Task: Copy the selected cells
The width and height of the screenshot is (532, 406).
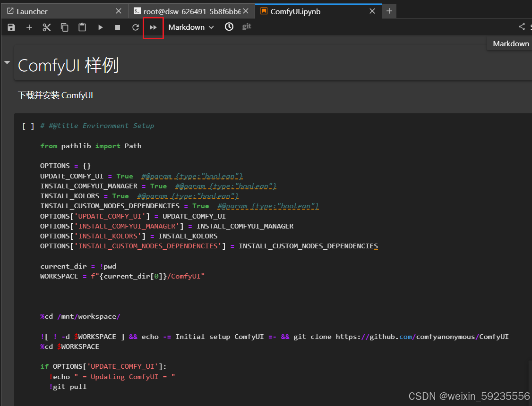Action: (64, 27)
